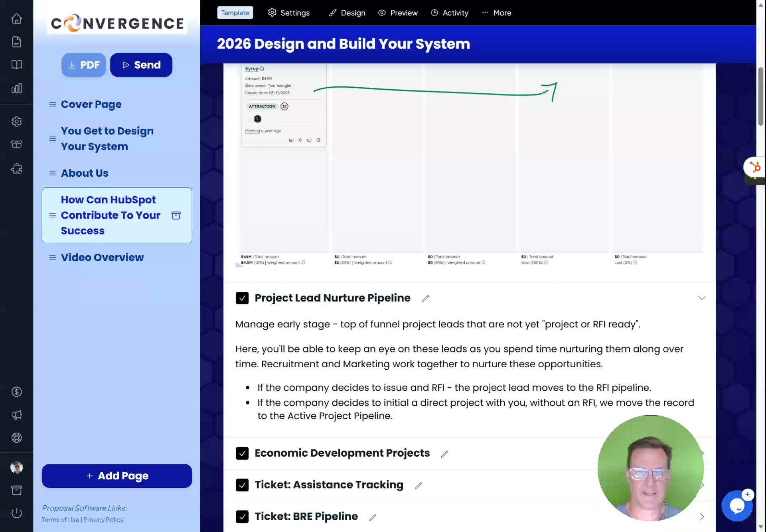Open the Settings tab
The height and width of the screenshot is (532, 766).
[x=289, y=13]
